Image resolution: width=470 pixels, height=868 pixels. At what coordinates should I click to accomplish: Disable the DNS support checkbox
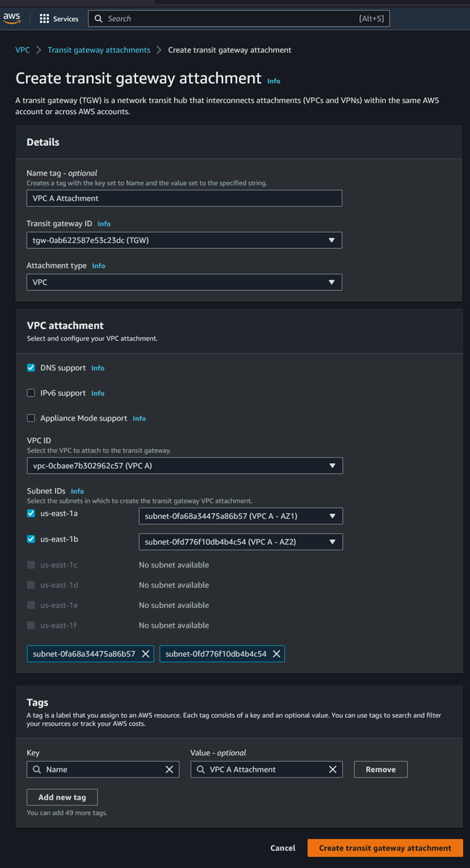coord(31,368)
